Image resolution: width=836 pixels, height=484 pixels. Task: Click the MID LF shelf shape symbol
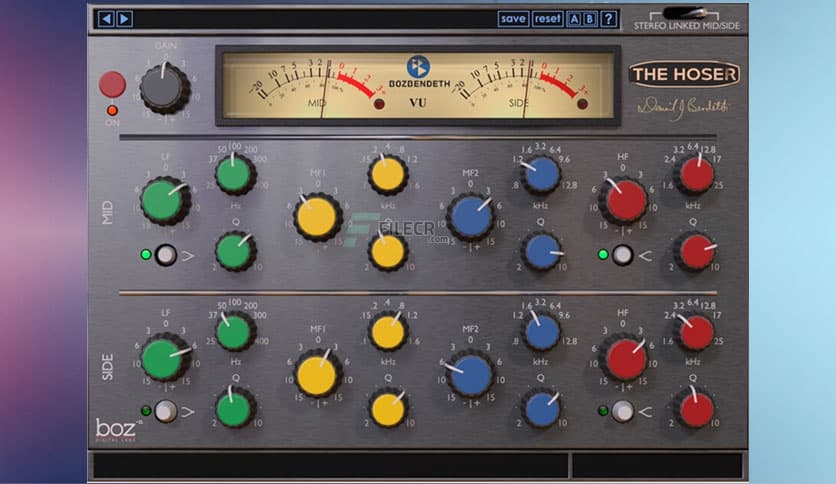tap(188, 256)
